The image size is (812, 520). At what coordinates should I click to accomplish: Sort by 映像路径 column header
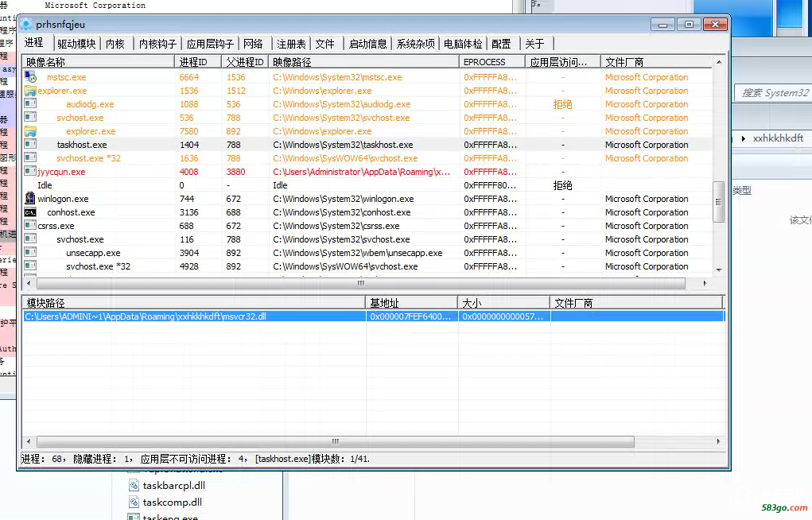pyautogui.click(x=363, y=62)
